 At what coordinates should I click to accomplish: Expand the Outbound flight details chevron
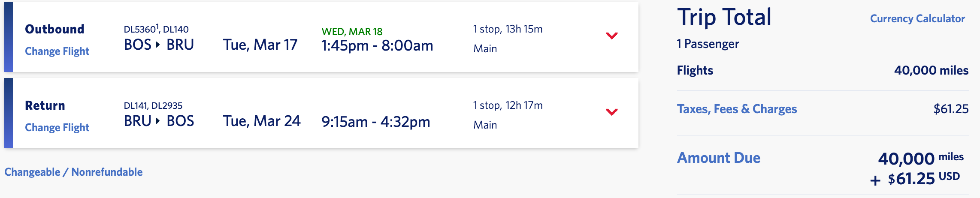(611, 36)
